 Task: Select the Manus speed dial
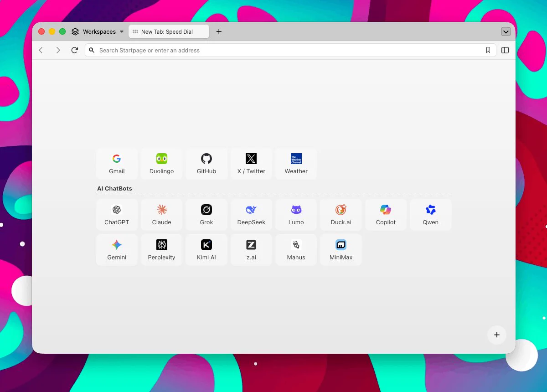[296, 250]
